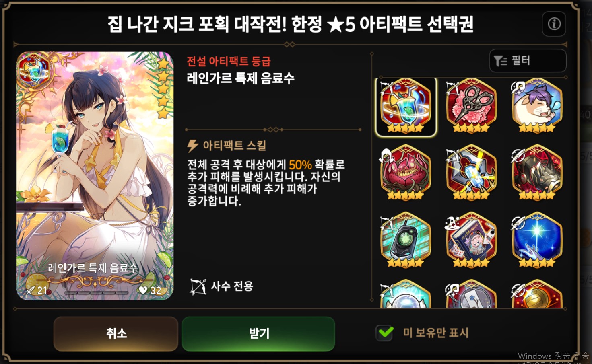Choose the golden volleyball artifact

(x=537, y=294)
